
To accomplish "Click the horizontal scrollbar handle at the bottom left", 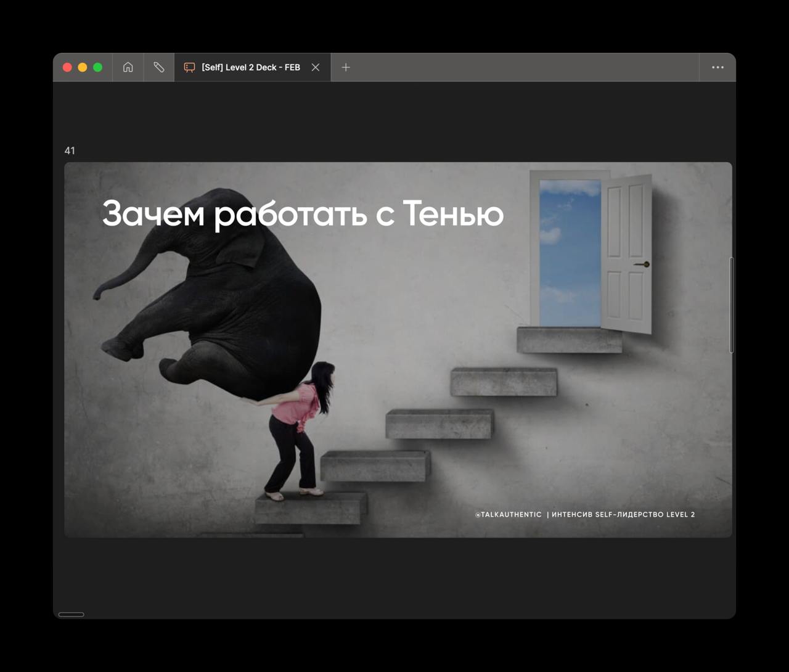I will coord(71,614).
